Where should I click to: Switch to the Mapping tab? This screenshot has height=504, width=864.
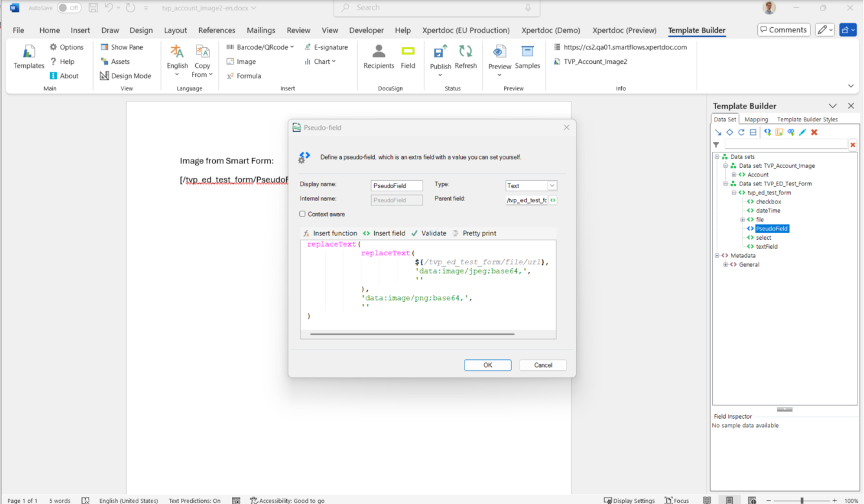(756, 120)
